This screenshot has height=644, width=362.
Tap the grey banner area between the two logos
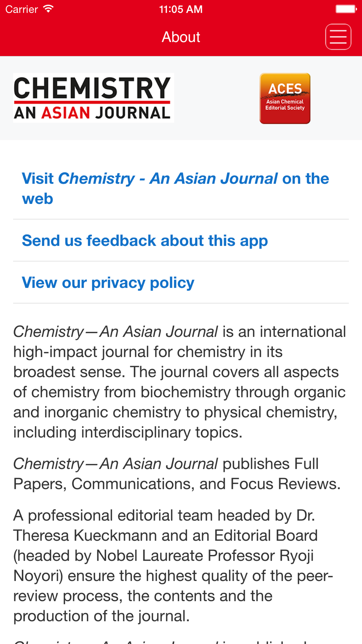click(x=216, y=98)
